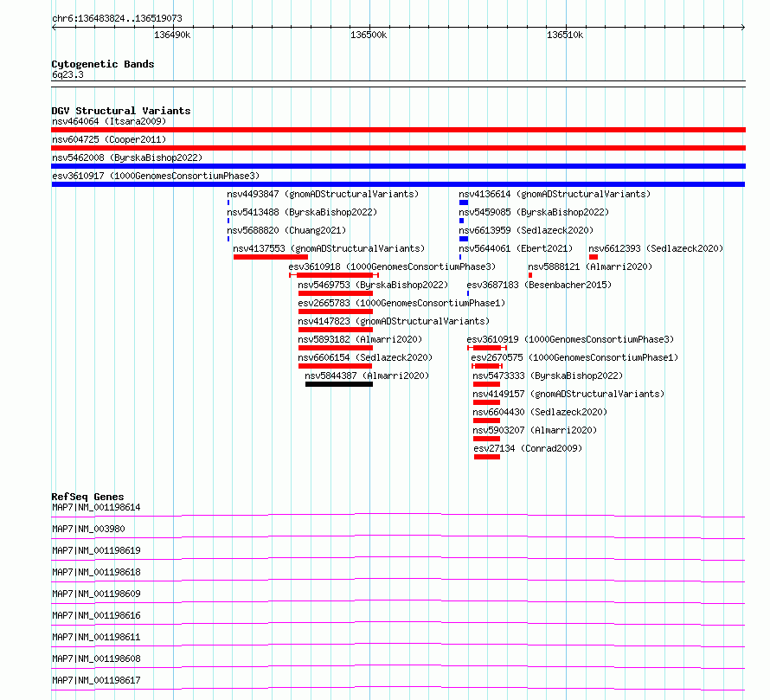Select the nsv604725 (Cooper2011) label
Image resolution: width=770 pixels, height=700 pixels.
pos(109,139)
